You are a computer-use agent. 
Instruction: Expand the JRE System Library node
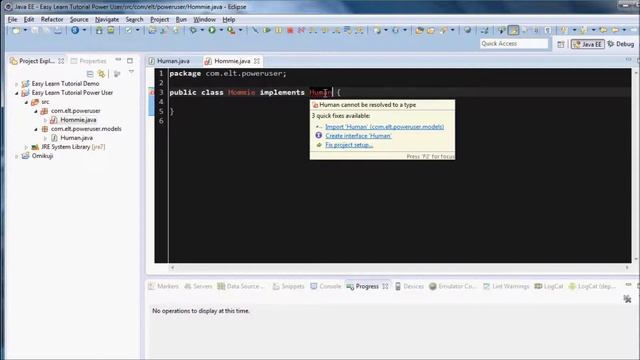[26, 147]
